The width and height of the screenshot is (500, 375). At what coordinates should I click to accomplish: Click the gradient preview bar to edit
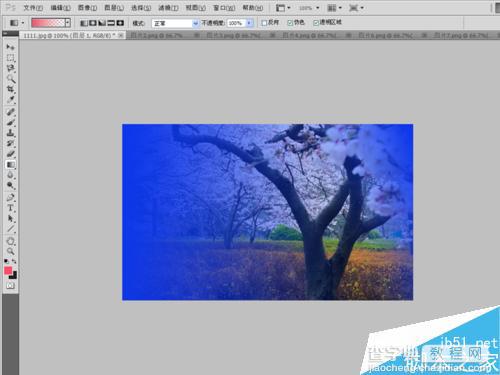48,23
